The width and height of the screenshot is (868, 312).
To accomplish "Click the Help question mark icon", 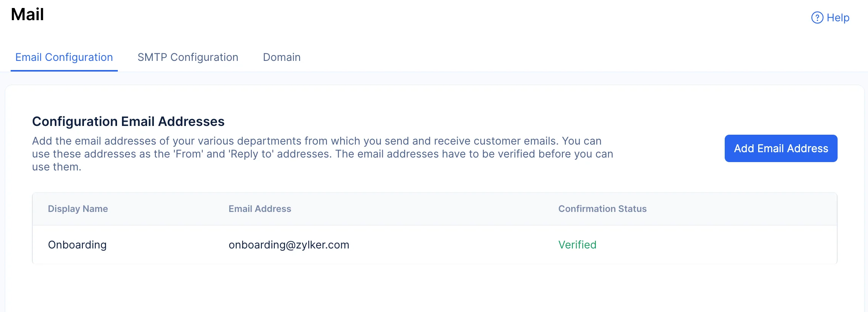I will coord(817,18).
